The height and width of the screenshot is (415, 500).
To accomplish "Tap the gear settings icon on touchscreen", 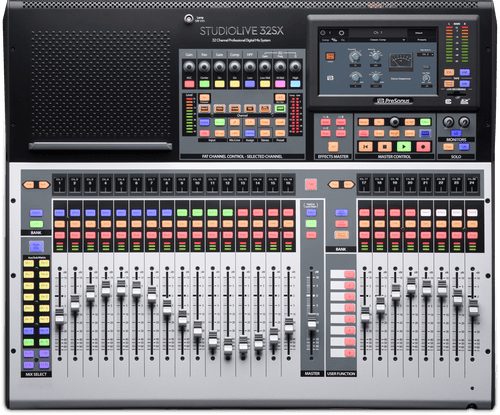I will coord(341,33).
